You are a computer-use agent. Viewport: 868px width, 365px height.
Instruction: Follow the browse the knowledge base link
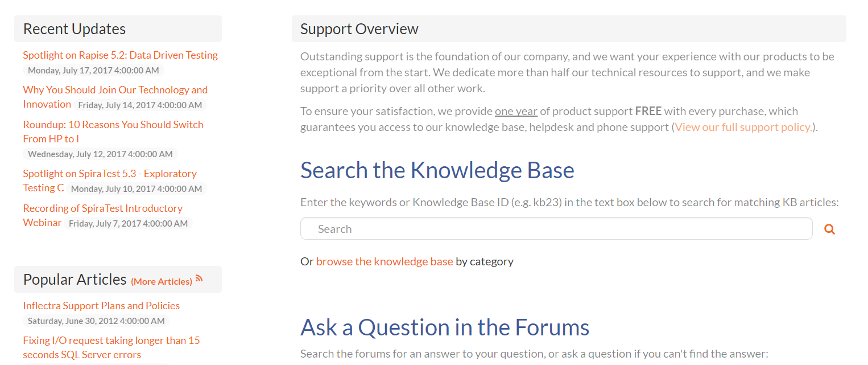pos(385,261)
